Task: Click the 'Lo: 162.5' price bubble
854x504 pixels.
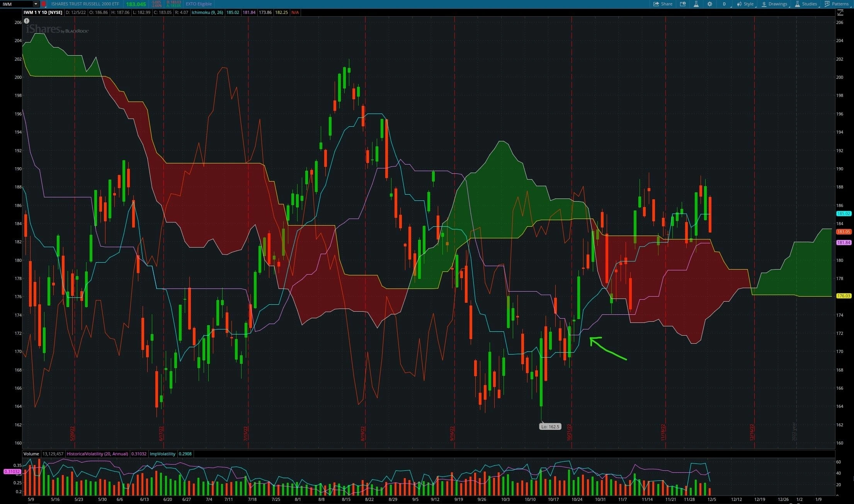Action: coord(550,426)
